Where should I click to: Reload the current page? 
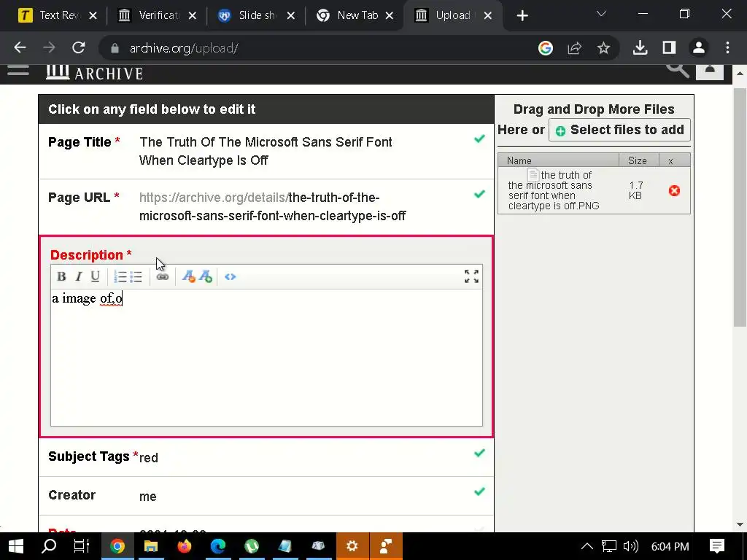click(79, 47)
